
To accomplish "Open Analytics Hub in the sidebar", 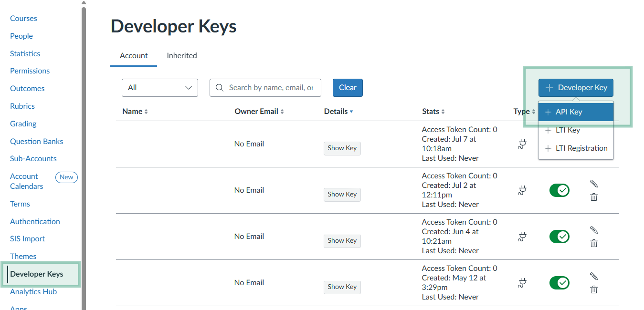I will (33, 292).
